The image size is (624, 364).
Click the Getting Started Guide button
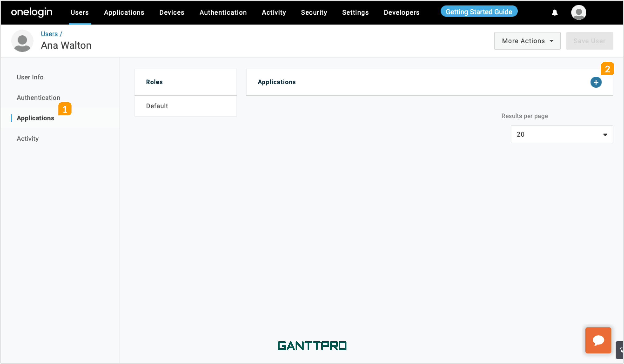click(479, 11)
